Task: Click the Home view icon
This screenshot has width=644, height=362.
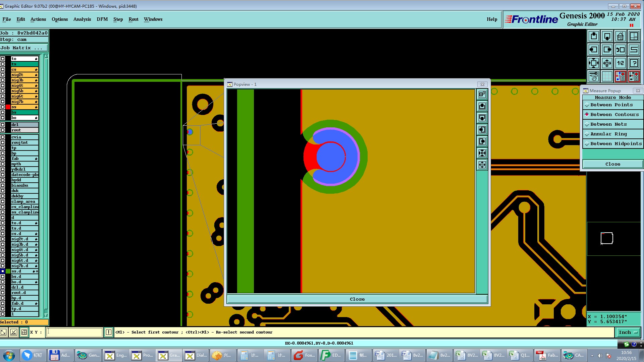Action: [620, 36]
